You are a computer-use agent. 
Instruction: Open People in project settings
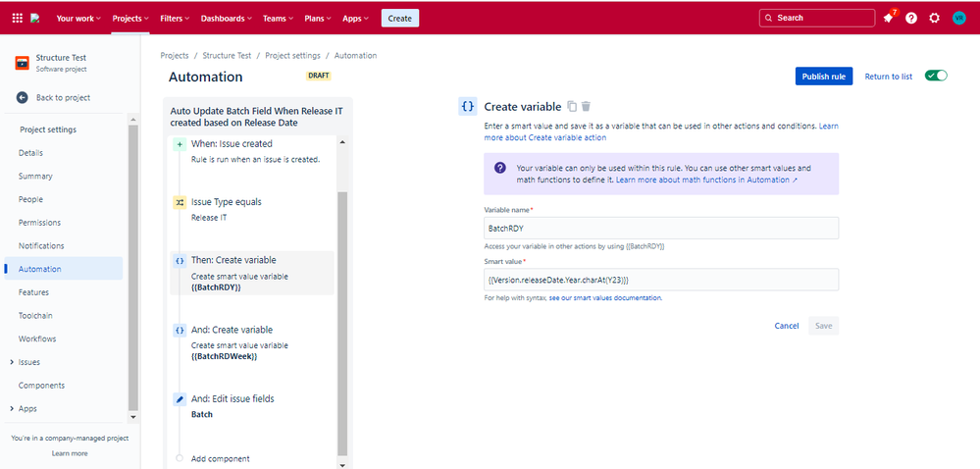coord(30,199)
